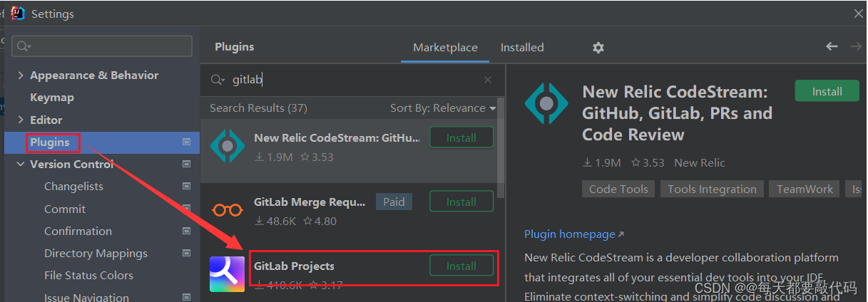Open Changelists settings

(73, 187)
